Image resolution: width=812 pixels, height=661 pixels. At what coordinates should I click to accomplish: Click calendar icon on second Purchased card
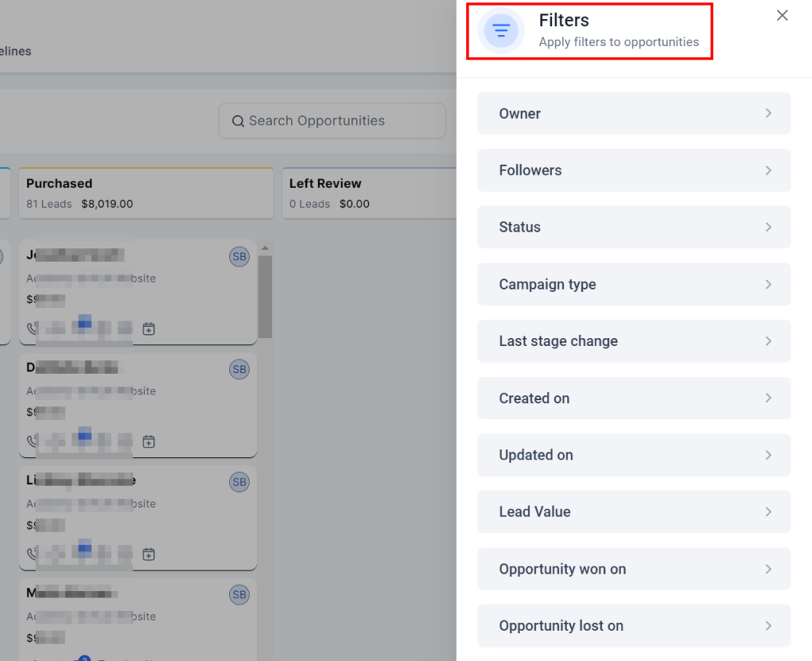coord(148,441)
